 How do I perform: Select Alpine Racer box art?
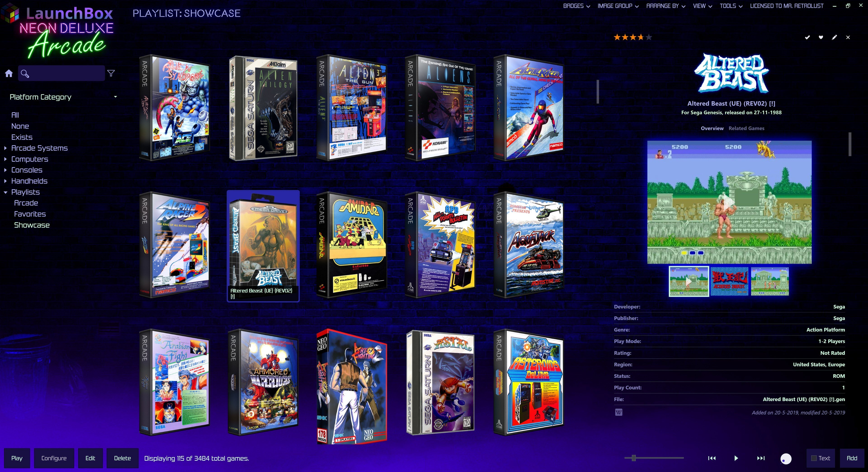click(529, 107)
